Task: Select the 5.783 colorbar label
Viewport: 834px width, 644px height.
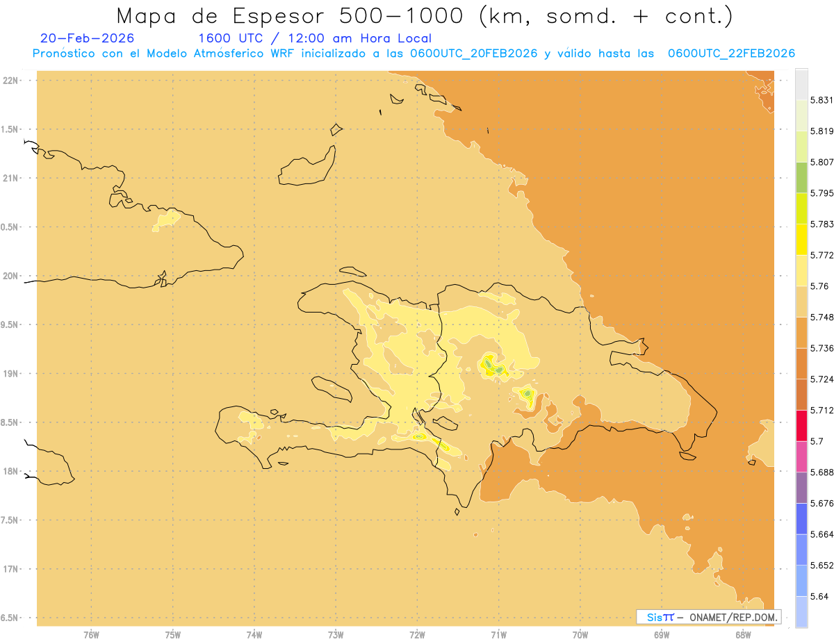Action: point(822,224)
